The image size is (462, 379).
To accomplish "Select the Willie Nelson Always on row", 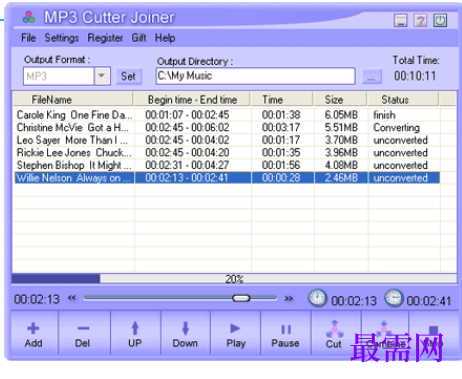I will pyautogui.click(x=227, y=178).
